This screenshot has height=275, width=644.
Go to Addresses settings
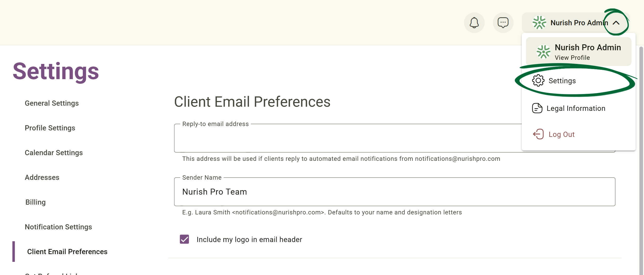[42, 177]
